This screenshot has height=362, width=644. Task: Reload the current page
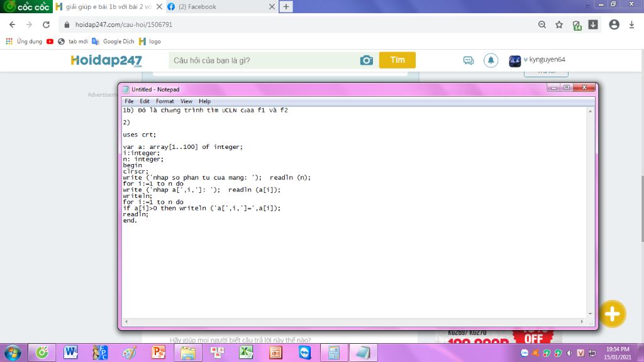[46, 25]
